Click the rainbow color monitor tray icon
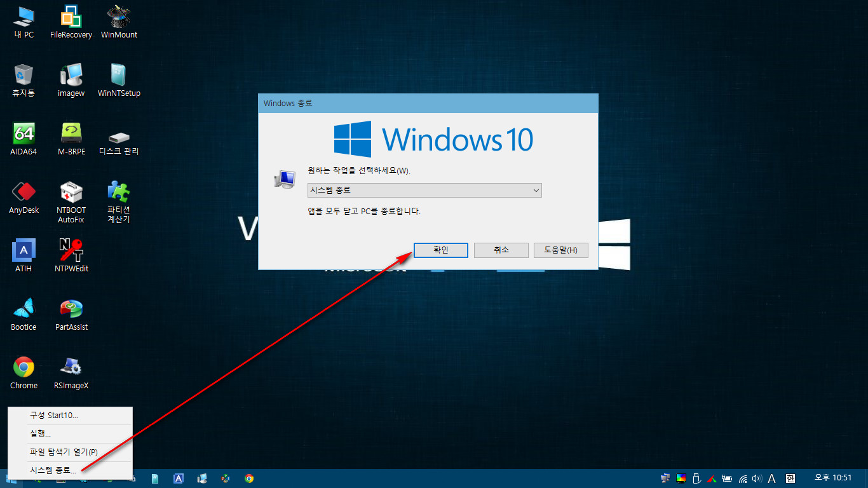868x488 pixels. pyautogui.click(x=681, y=478)
